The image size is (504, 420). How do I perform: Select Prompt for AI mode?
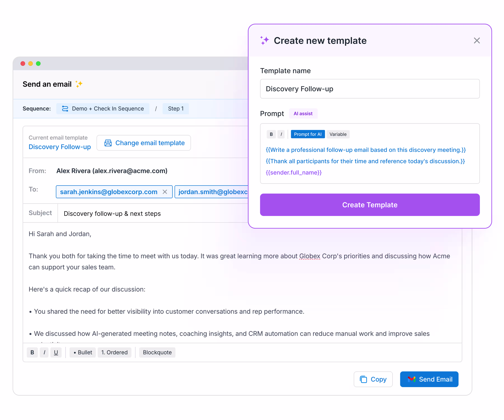pyautogui.click(x=308, y=134)
